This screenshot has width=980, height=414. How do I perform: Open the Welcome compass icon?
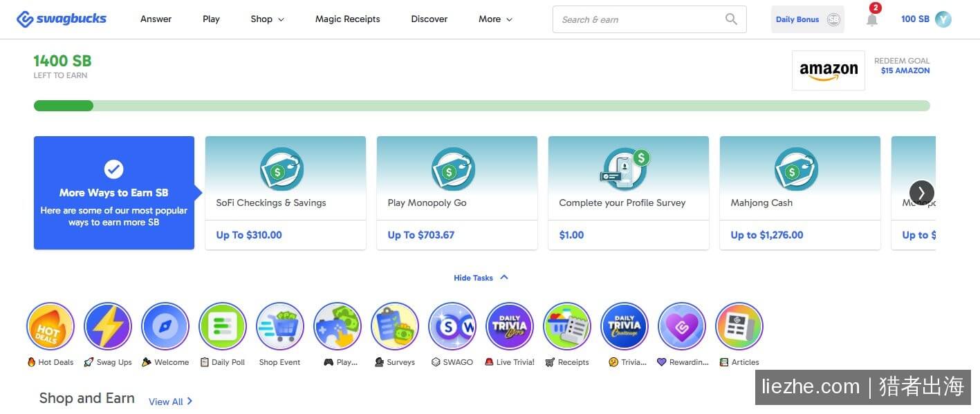[165, 326]
